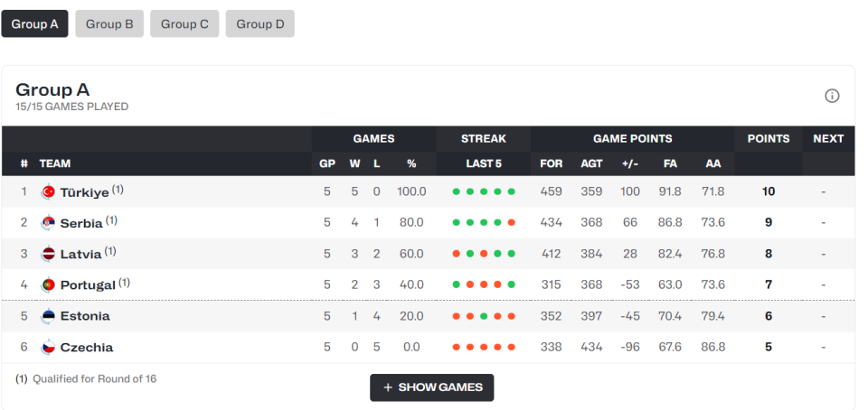Open the Group D tab
The image size is (868, 410).
[259, 24]
